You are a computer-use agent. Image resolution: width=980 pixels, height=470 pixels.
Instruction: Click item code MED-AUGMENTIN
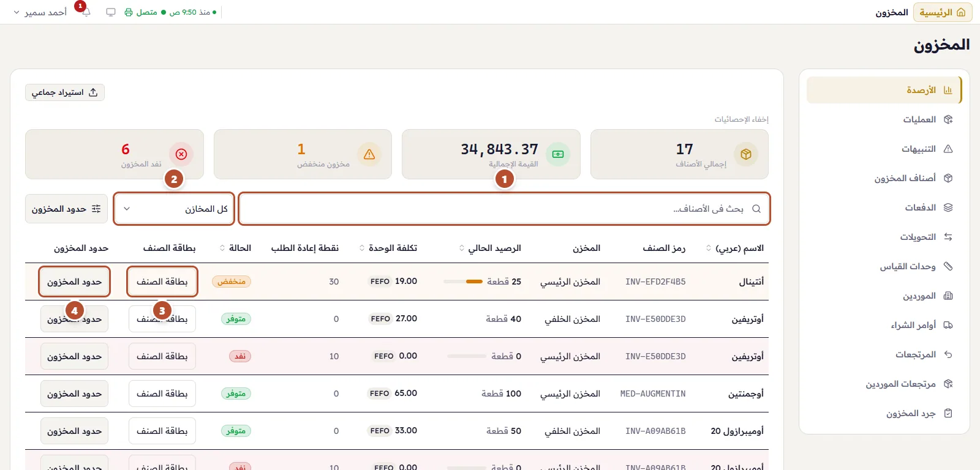[x=653, y=394]
